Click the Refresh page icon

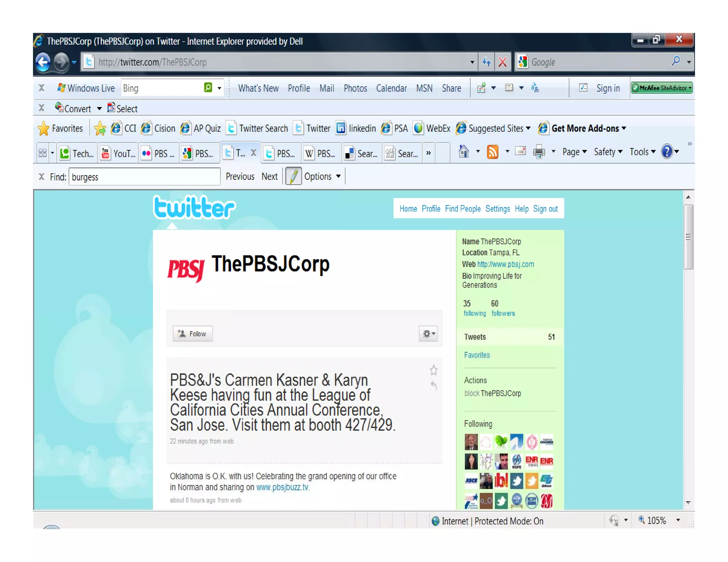tap(486, 62)
